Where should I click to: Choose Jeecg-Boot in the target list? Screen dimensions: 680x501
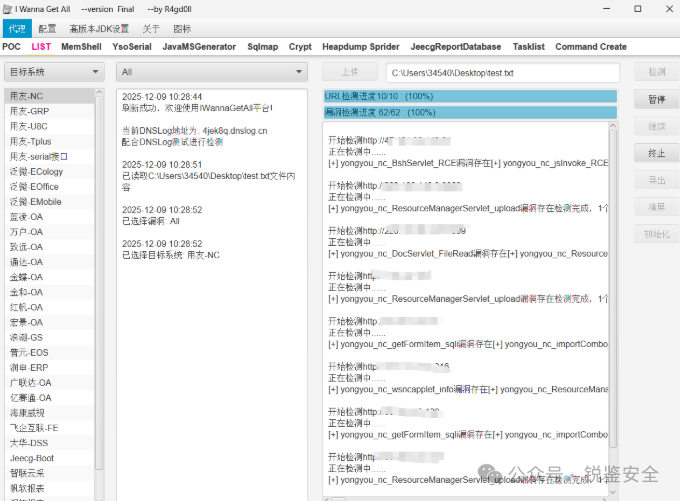pyautogui.click(x=32, y=458)
